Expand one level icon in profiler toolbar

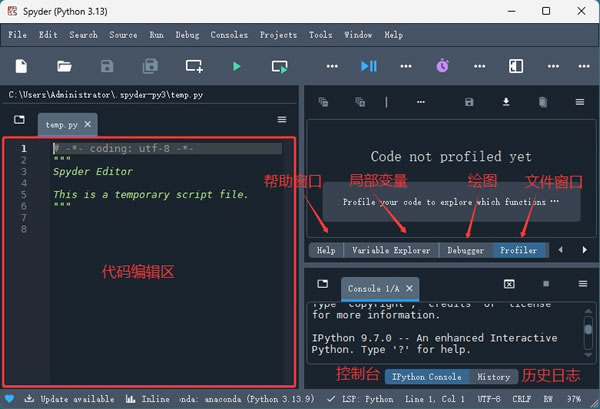tap(360, 102)
